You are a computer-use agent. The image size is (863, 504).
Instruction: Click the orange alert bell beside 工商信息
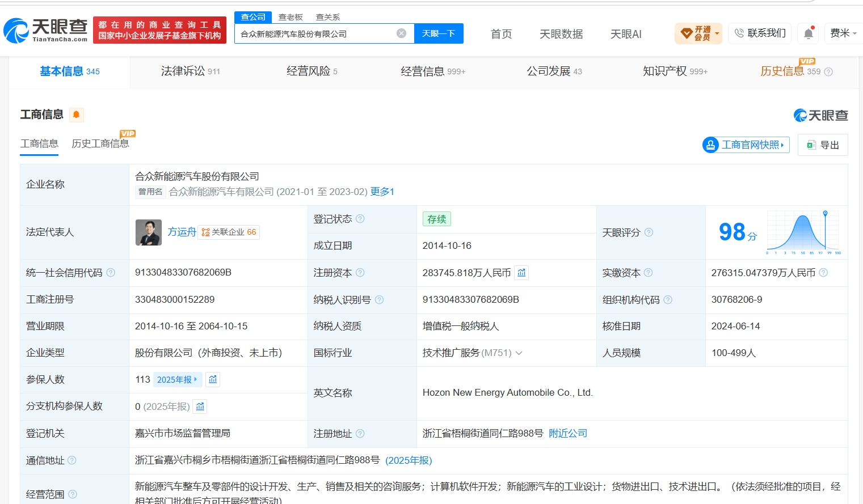click(76, 115)
